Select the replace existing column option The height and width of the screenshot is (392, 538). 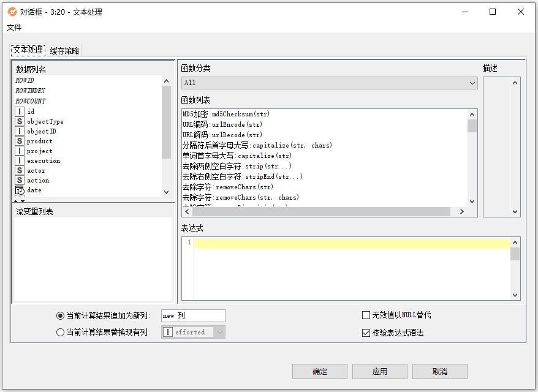(60, 333)
